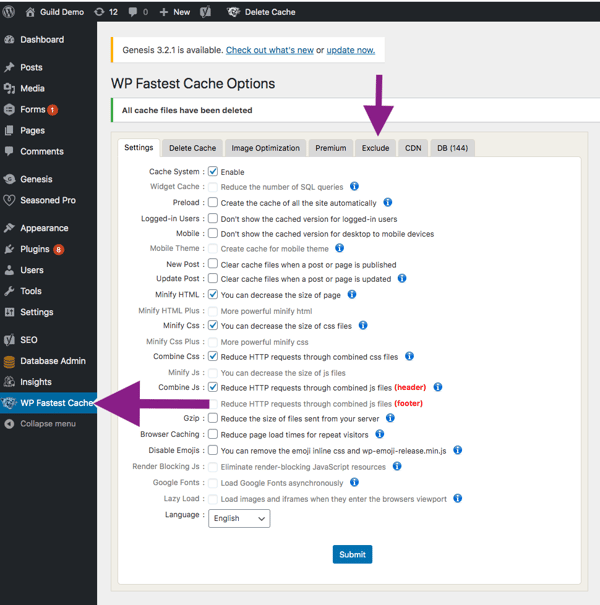Viewport: 600px width, 605px height.
Task: Open the Yoast SEO toolbar icon
Action: tap(206, 12)
